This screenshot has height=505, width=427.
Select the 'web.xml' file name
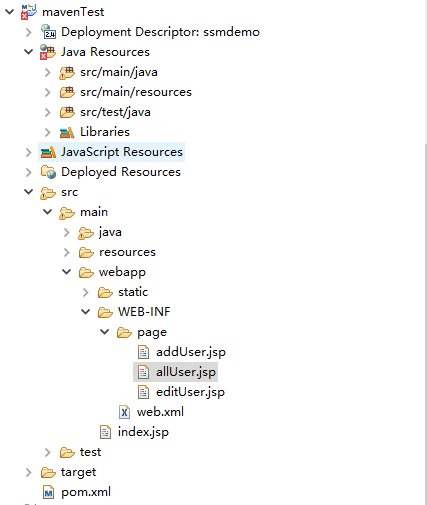point(160,412)
